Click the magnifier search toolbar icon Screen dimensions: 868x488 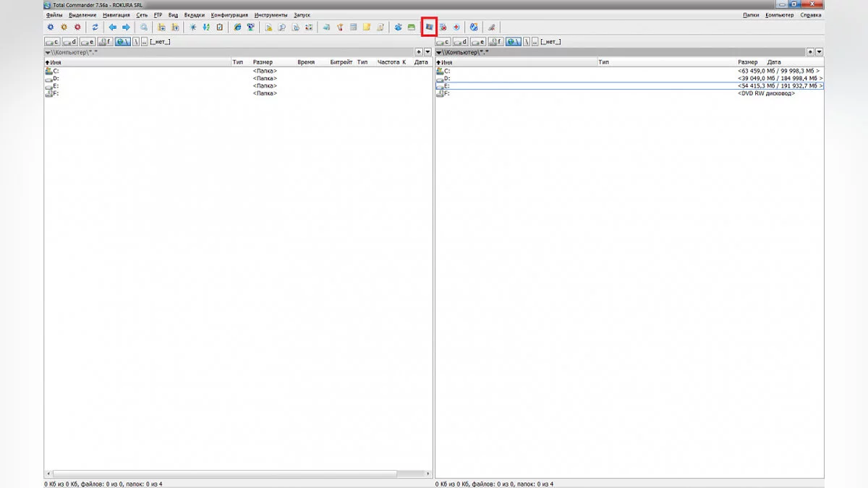click(x=144, y=27)
